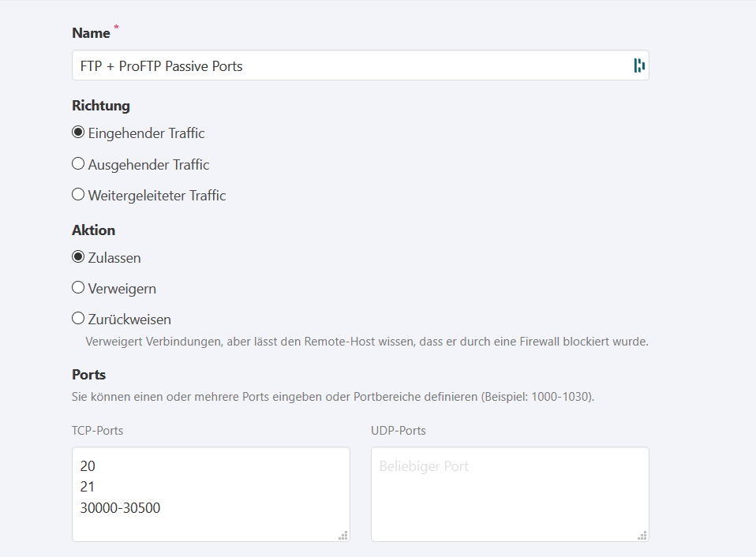Click the Richtung section heading
This screenshot has height=557, width=756.
tap(100, 106)
